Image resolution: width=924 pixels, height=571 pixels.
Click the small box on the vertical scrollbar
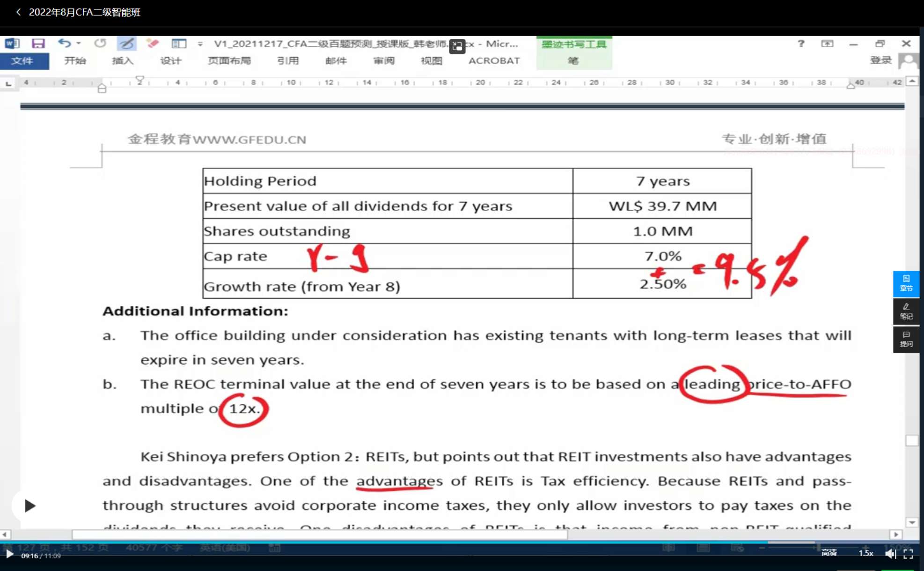click(912, 440)
